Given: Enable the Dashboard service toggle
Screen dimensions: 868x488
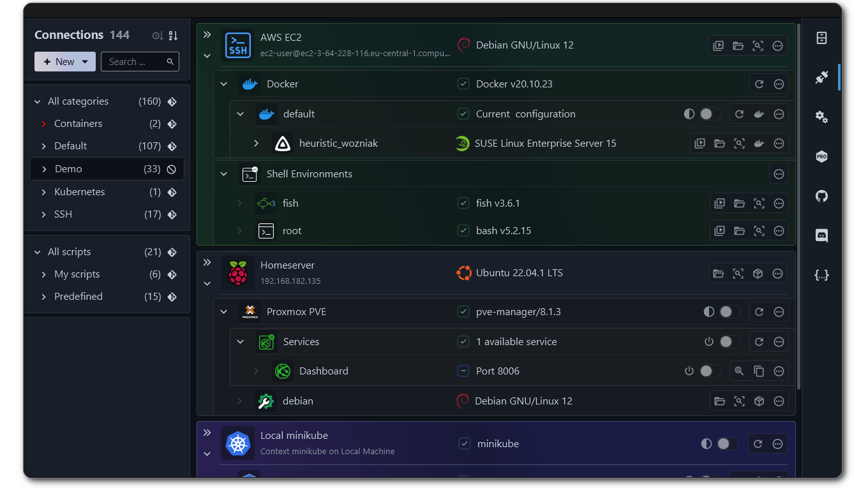Looking at the screenshot, I should click(709, 371).
